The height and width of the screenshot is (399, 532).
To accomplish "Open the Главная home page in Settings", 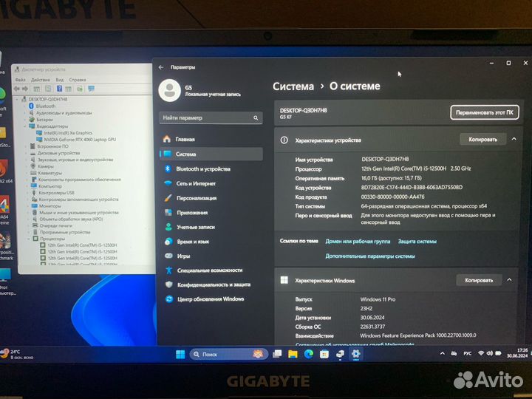I will pos(211,139).
